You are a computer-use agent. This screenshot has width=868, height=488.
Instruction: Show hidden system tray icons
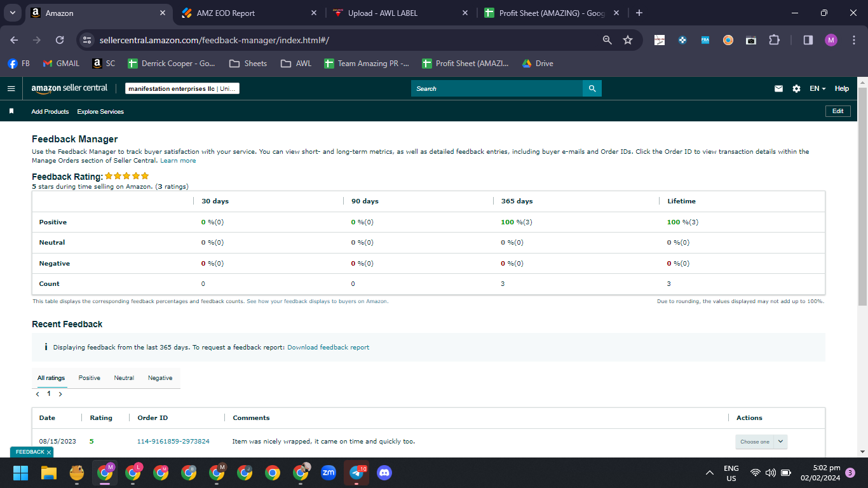click(x=710, y=473)
